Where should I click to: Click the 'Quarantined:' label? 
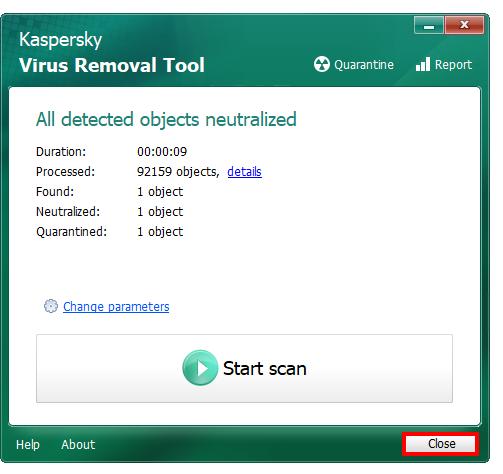coord(72,232)
